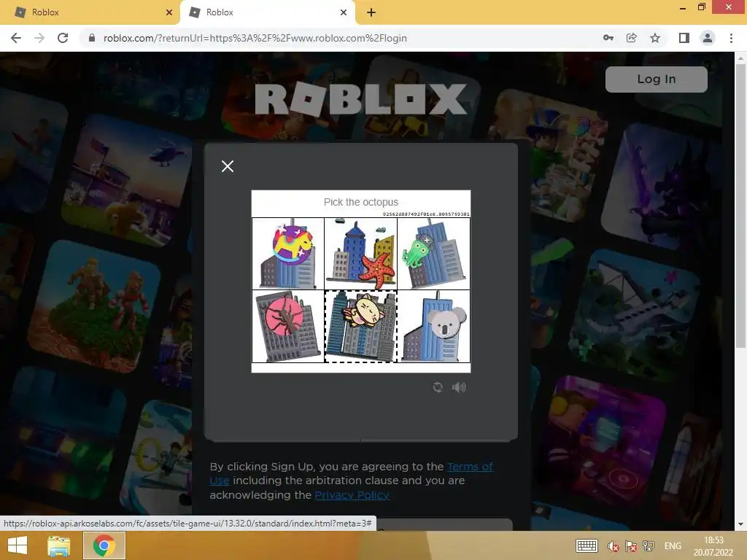
Task: Click the muted volume tray icon
Action: [613, 546]
